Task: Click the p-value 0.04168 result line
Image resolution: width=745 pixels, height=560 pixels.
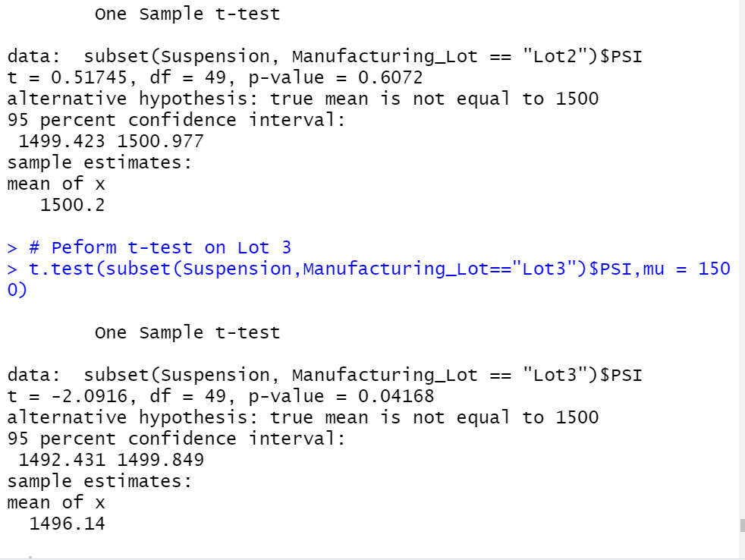Action: (220, 396)
